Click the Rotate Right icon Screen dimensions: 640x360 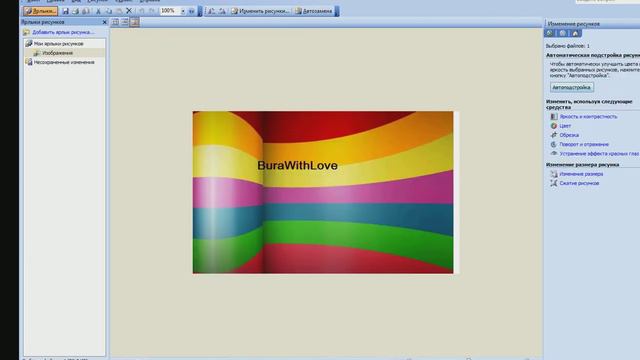(x=222, y=11)
